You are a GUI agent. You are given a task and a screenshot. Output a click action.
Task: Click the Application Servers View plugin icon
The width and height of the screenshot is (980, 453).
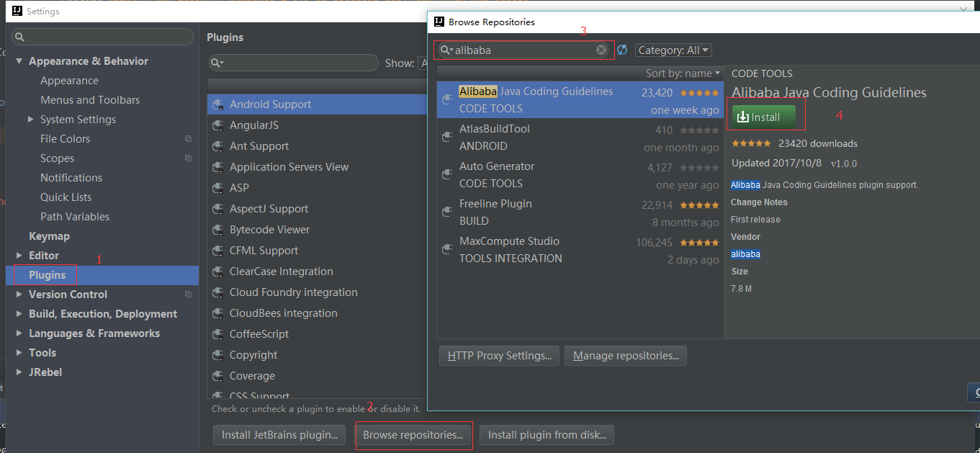pyautogui.click(x=217, y=168)
